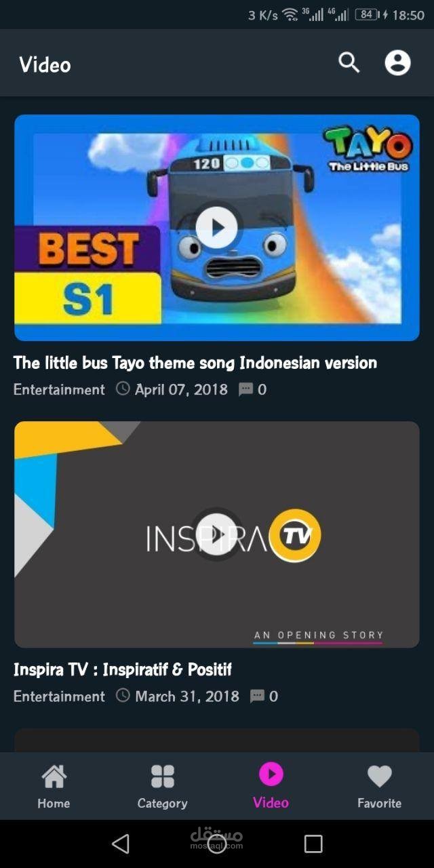Play the Inspira TV video
The image size is (434, 868).
[216, 534]
